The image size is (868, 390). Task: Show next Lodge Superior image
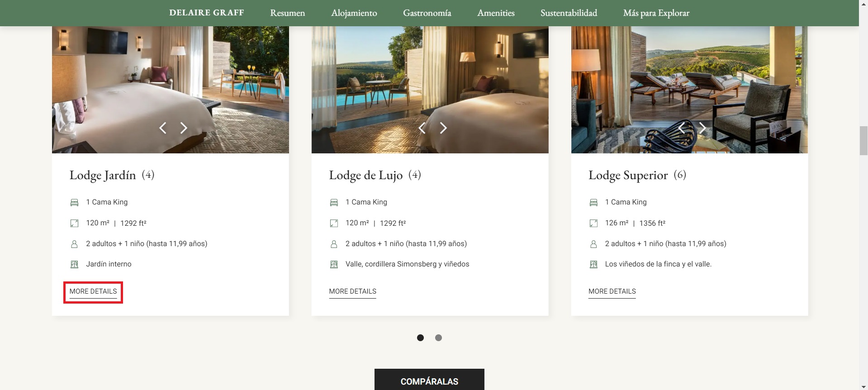click(x=702, y=128)
